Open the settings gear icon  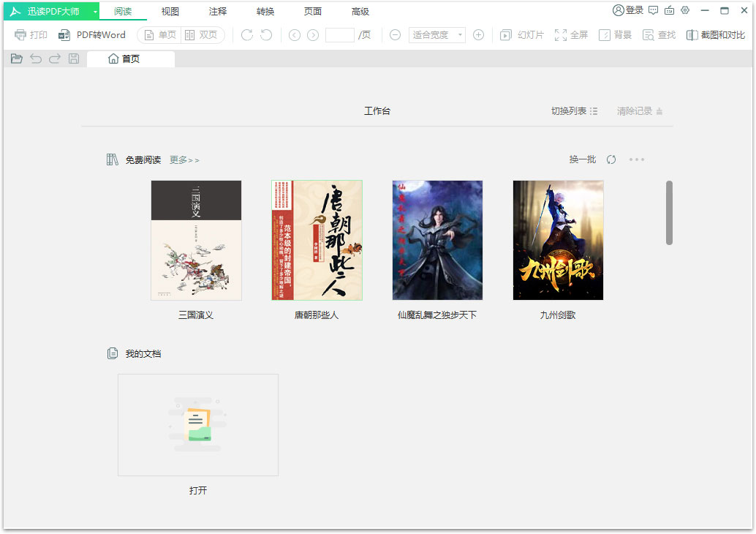pos(685,10)
